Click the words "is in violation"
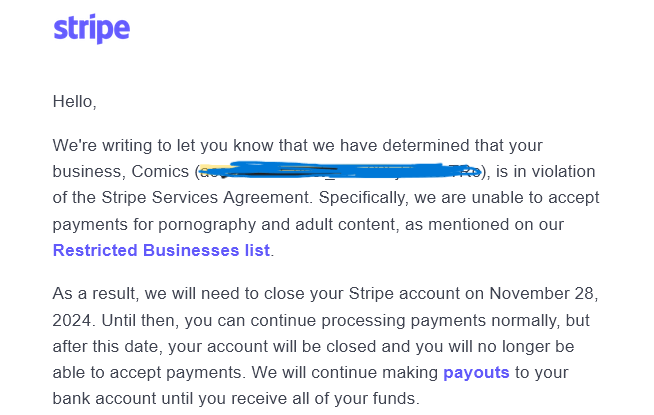Viewport: 654px width, 415px height. (x=534, y=171)
